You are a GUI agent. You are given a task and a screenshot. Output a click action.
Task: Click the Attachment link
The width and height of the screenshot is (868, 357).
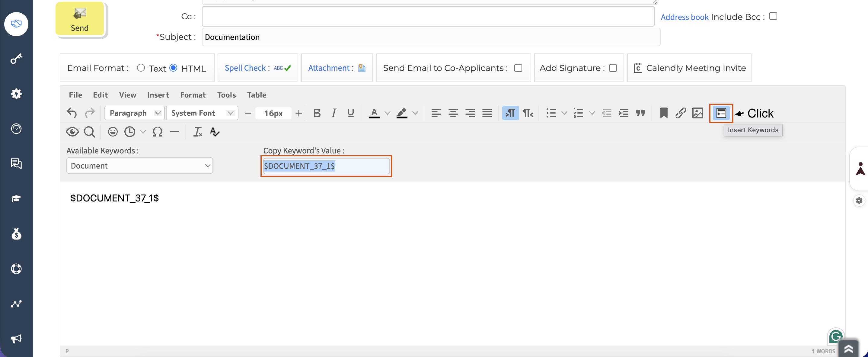pyautogui.click(x=329, y=68)
